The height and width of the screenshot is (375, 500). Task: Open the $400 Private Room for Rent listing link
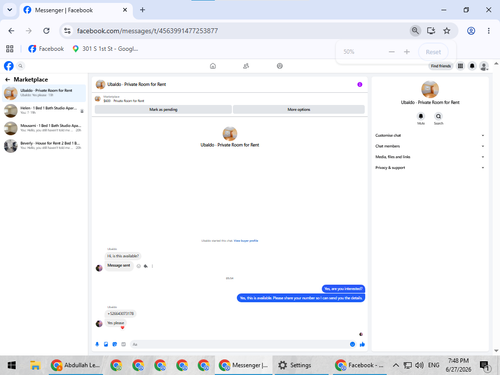click(x=124, y=101)
